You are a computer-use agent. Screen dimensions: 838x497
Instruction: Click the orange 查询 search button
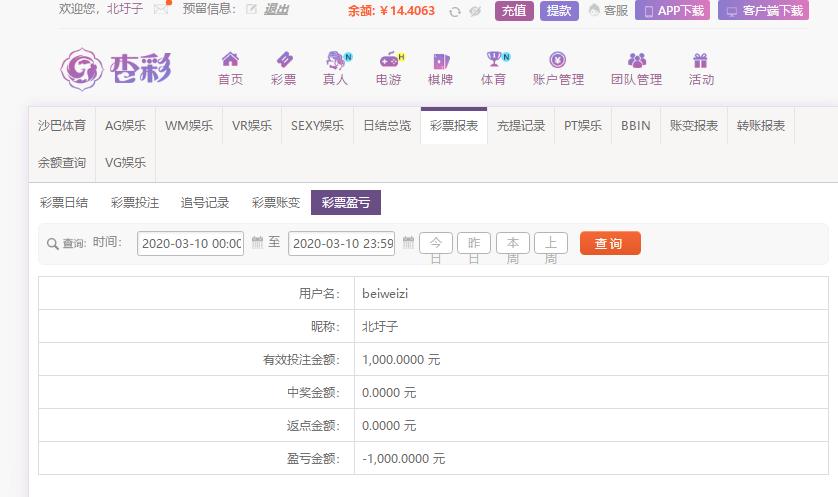pos(610,243)
